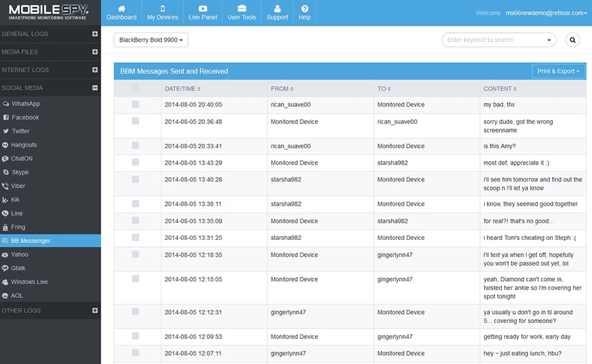Open the Print & Export dropdown
Viewport: 592px width, 364px height.
[558, 71]
